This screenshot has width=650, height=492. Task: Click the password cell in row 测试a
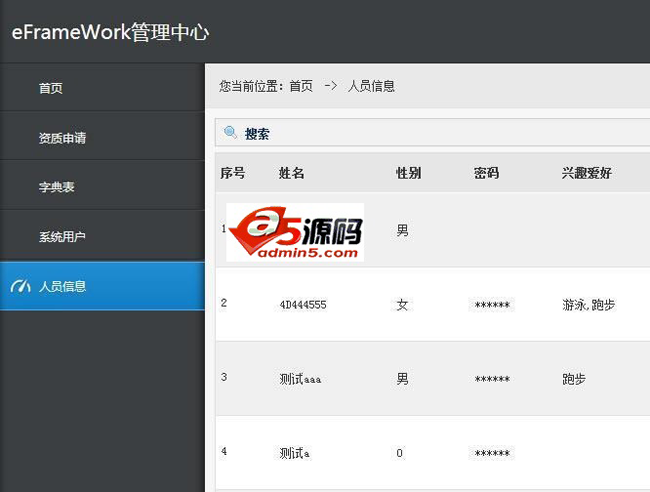(x=492, y=453)
